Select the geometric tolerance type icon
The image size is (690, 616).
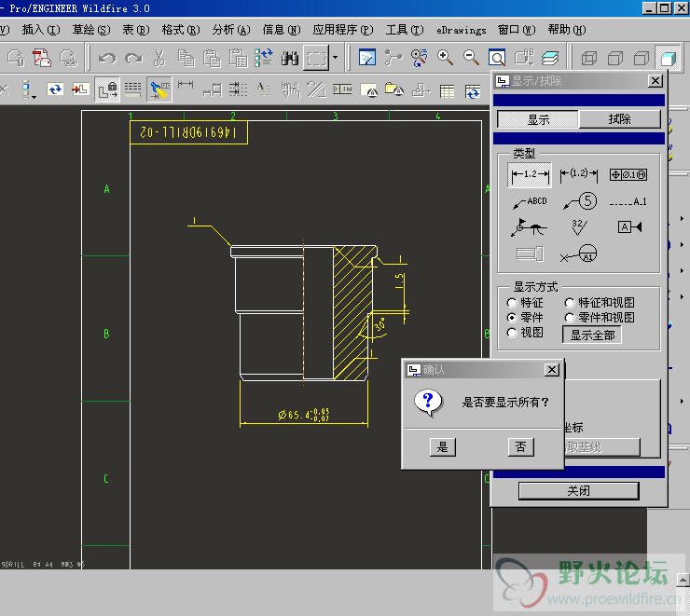(x=628, y=175)
